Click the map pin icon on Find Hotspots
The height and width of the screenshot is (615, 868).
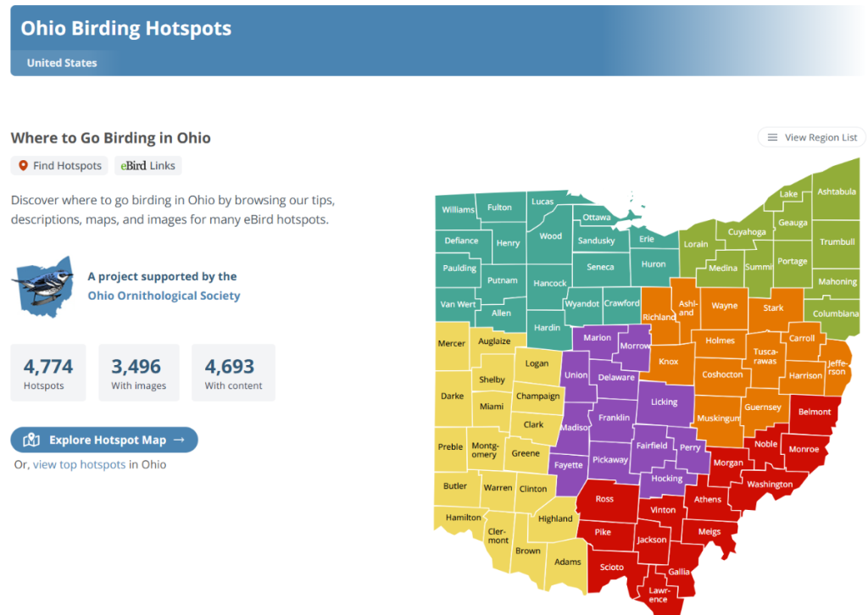(23, 166)
